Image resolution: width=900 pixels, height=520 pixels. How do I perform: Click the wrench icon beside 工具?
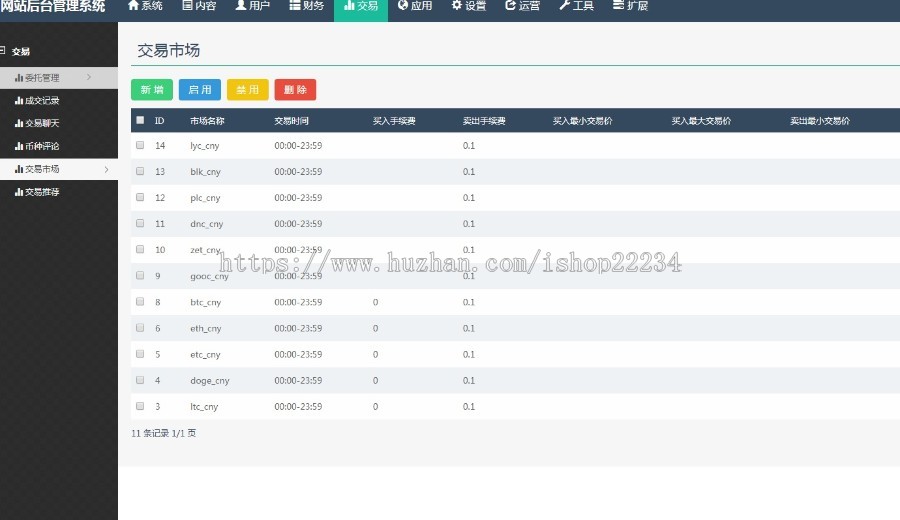[564, 5]
